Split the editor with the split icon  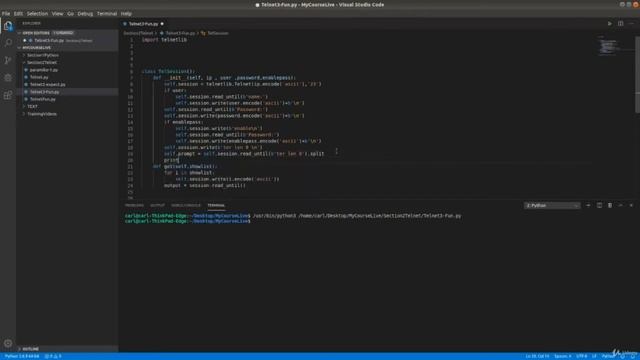coord(620,24)
